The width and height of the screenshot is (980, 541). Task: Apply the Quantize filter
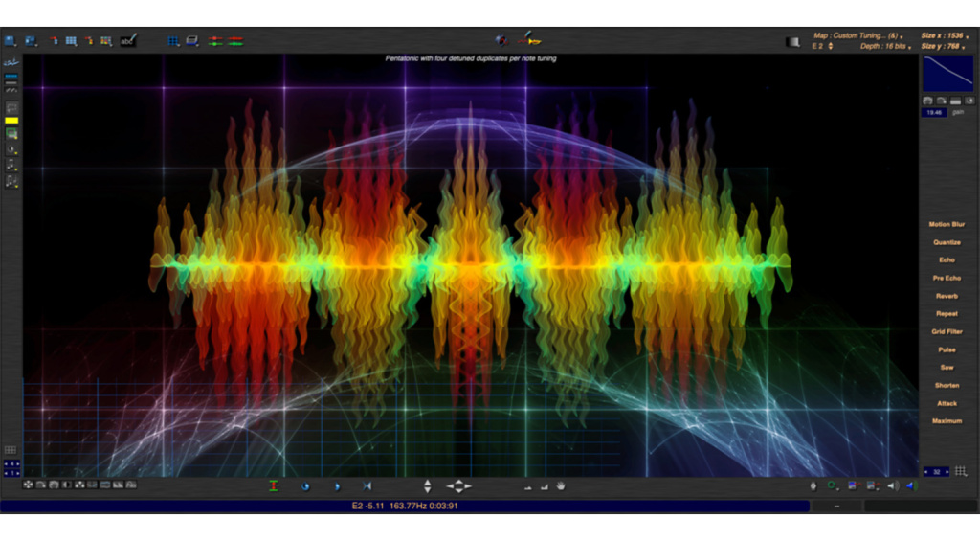[947, 242]
